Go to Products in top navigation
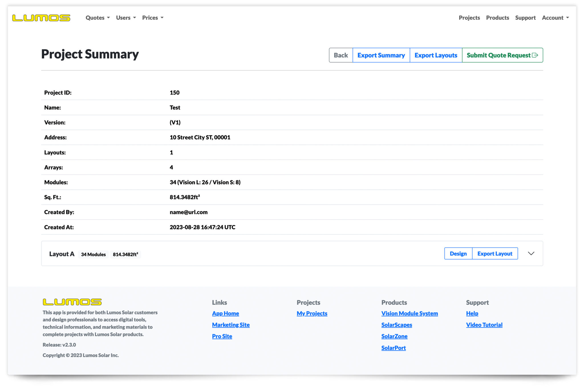The width and height of the screenshot is (584, 392). pos(497,18)
